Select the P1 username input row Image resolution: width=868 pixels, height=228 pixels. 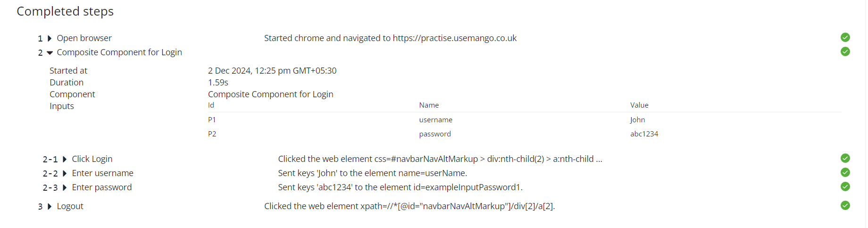(525, 119)
